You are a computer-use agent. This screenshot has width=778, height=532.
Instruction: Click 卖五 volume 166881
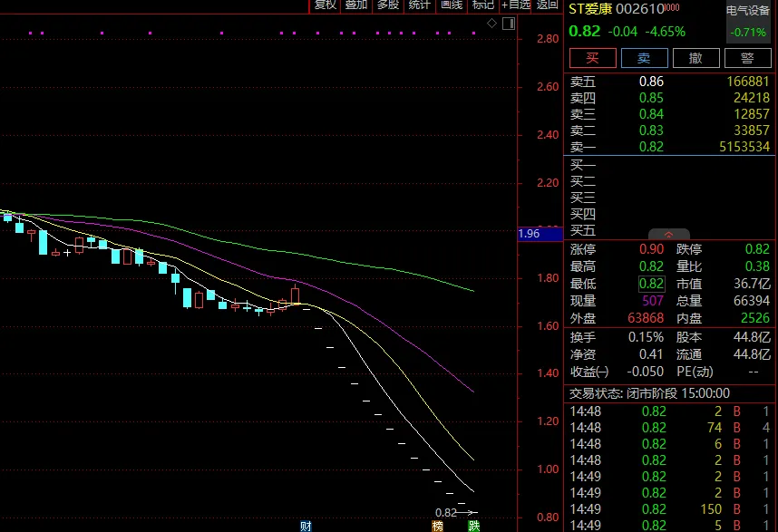pos(748,82)
